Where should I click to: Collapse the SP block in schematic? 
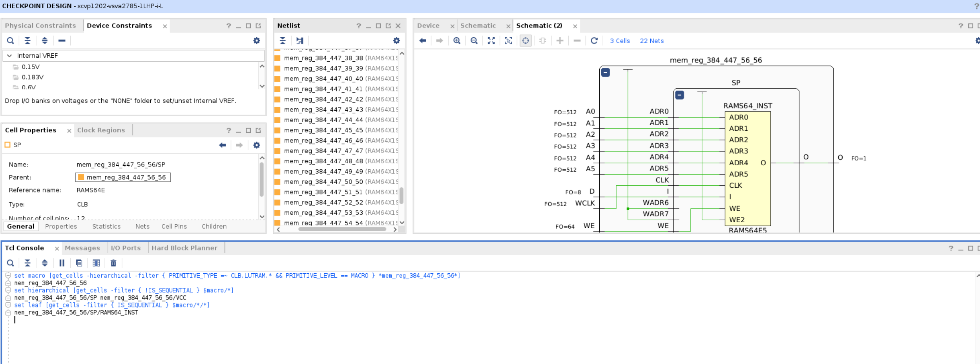coord(680,95)
